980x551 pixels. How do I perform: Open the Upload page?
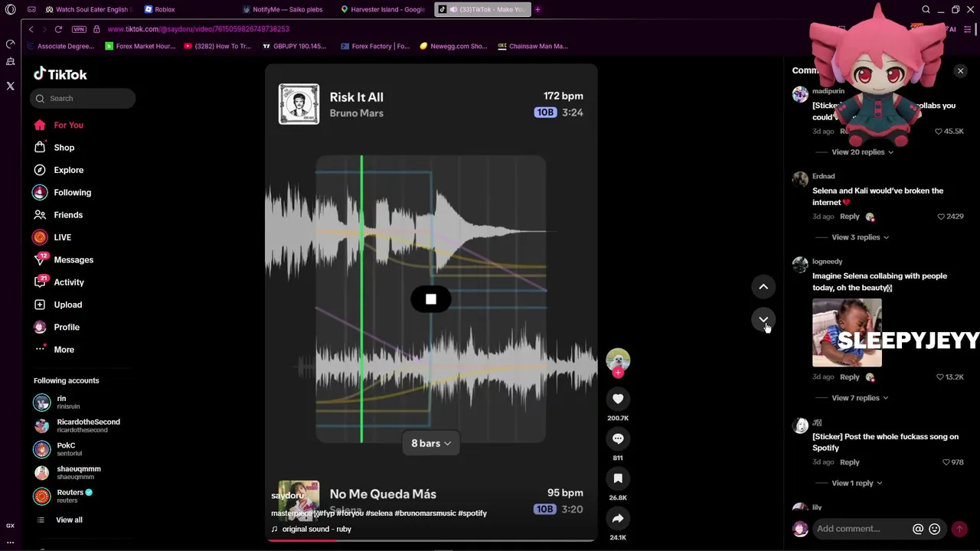point(67,305)
